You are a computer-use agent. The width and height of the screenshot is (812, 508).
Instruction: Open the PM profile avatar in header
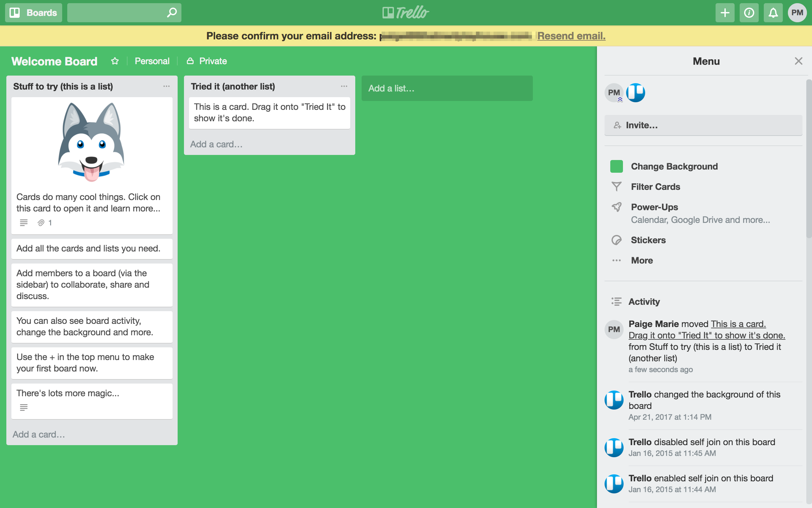click(797, 13)
